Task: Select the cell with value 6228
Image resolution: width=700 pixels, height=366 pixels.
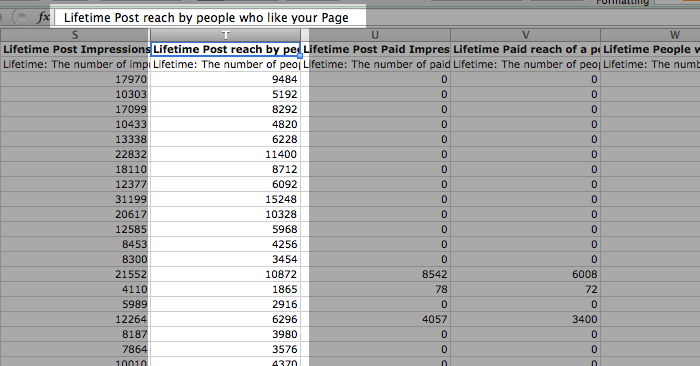Action: tap(225, 139)
